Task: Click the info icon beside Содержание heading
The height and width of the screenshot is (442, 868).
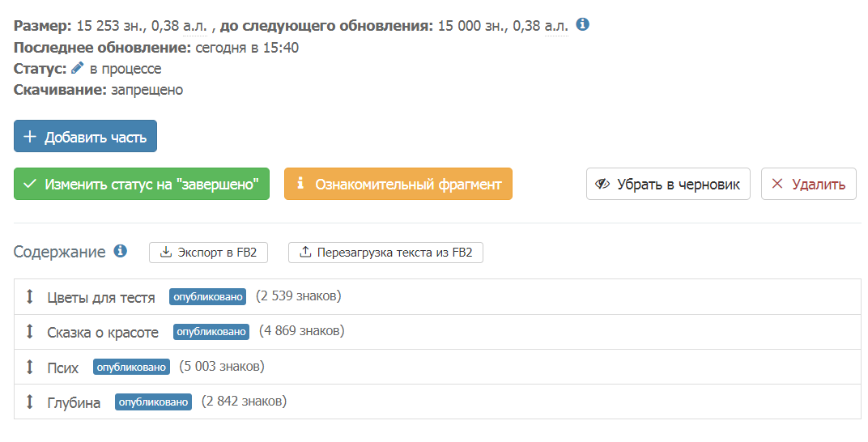Action: pos(120,251)
